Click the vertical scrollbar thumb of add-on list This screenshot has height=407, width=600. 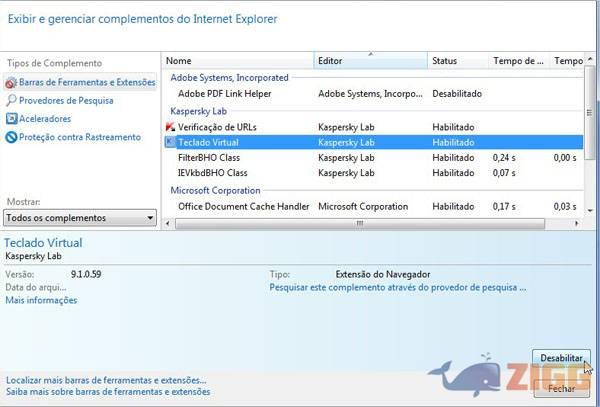click(x=590, y=112)
